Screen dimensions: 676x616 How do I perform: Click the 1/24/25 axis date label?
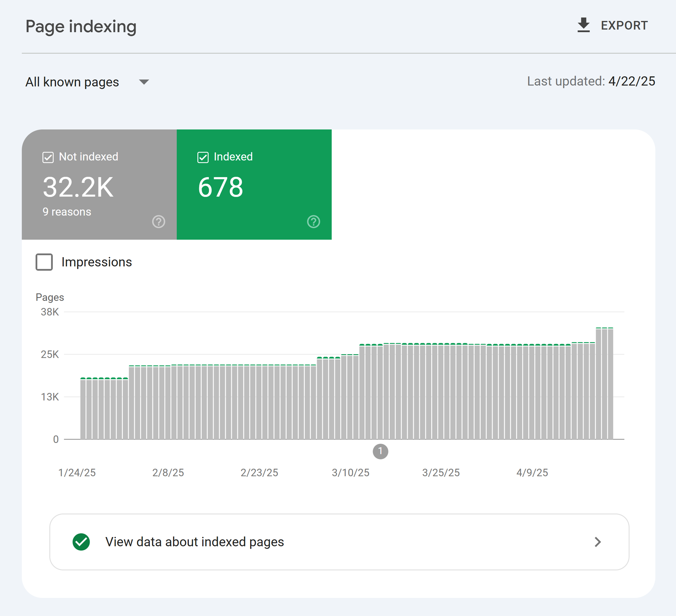(x=77, y=472)
